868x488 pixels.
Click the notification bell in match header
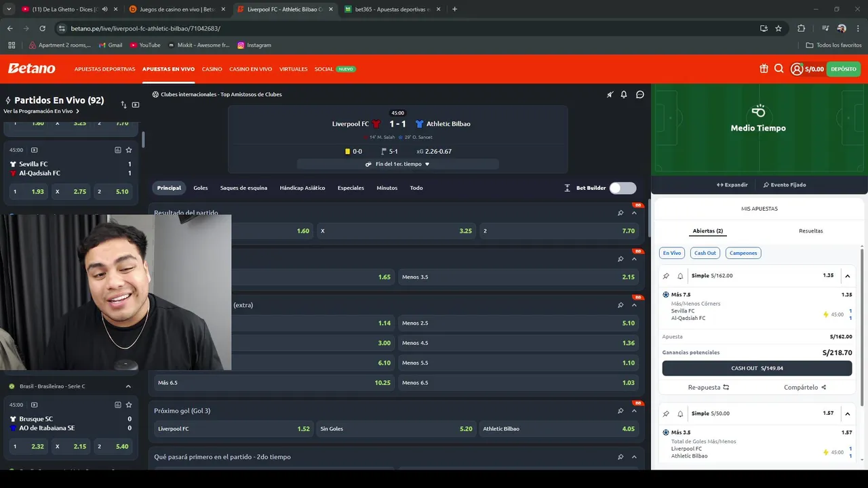pos(624,94)
